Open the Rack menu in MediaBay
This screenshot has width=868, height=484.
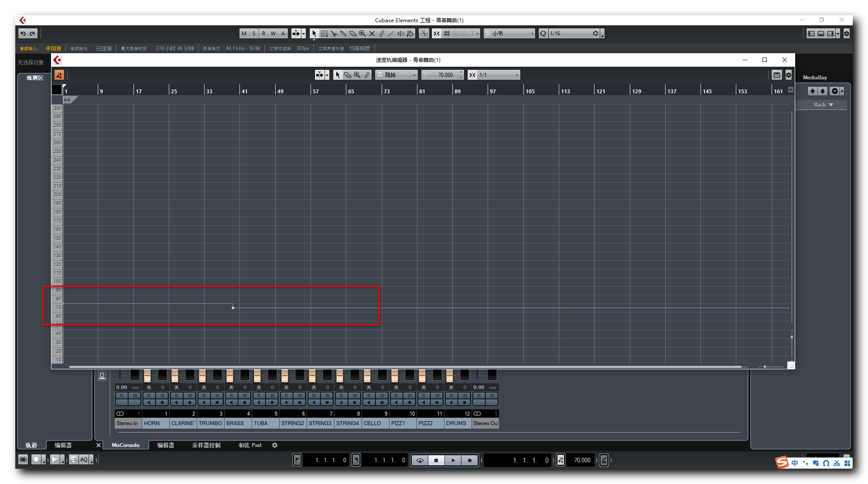[823, 105]
